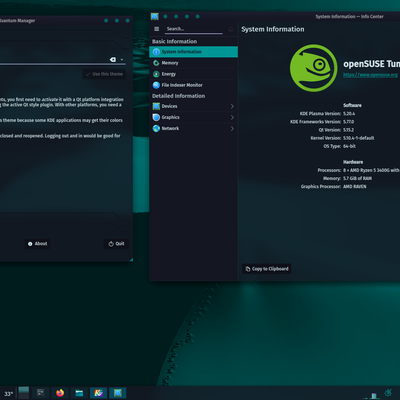Focus the Info Center search field
The height and width of the screenshot is (400, 400).
pos(194,29)
